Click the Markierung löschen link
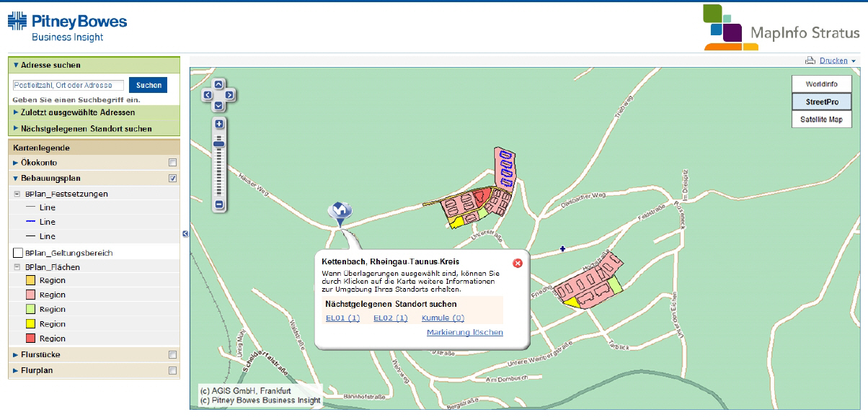Image resolution: width=868 pixels, height=417 pixels. point(464,332)
